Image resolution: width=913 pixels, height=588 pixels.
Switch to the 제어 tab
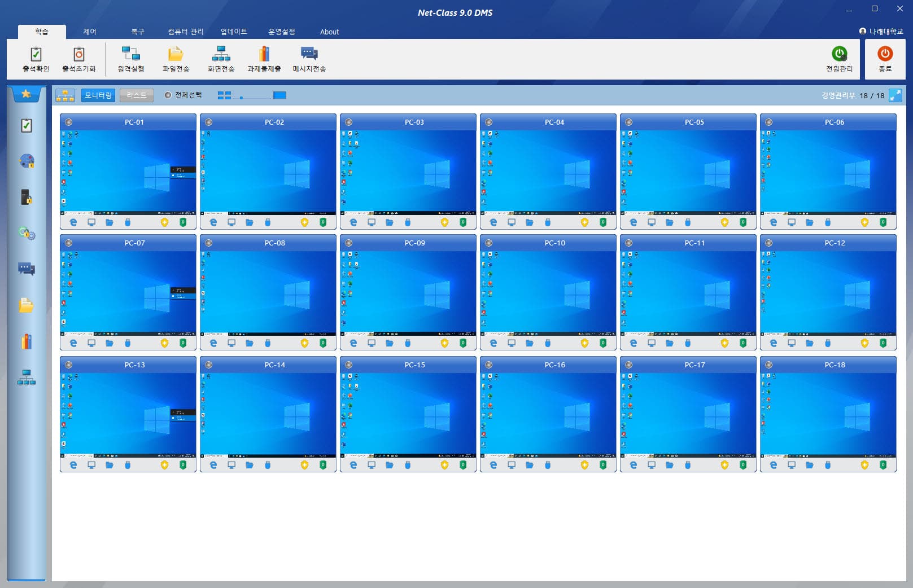coord(90,32)
